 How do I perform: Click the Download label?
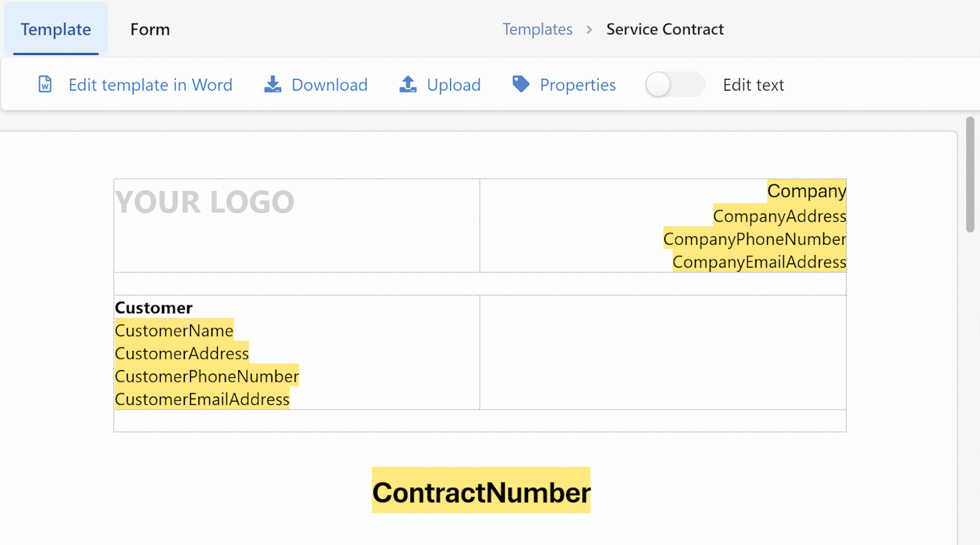330,85
